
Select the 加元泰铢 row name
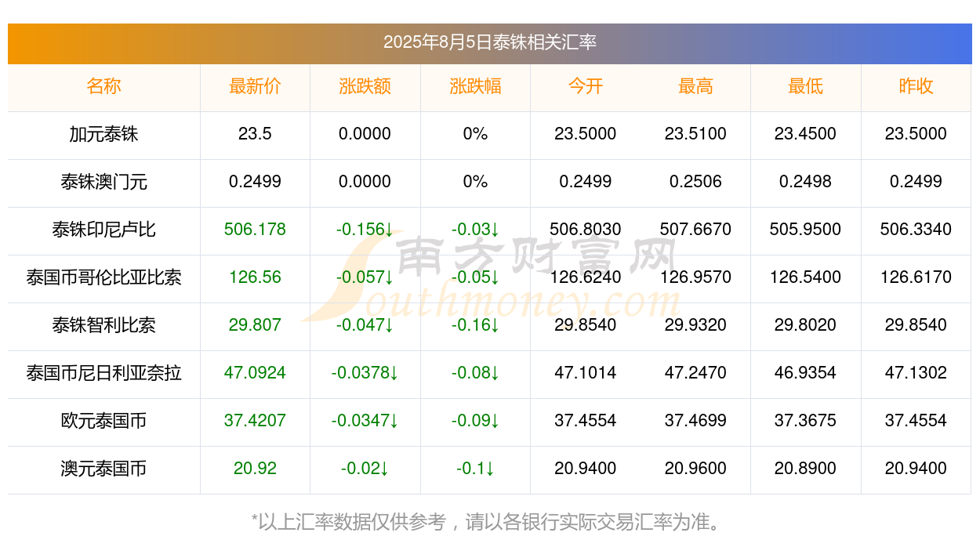[x=103, y=134]
